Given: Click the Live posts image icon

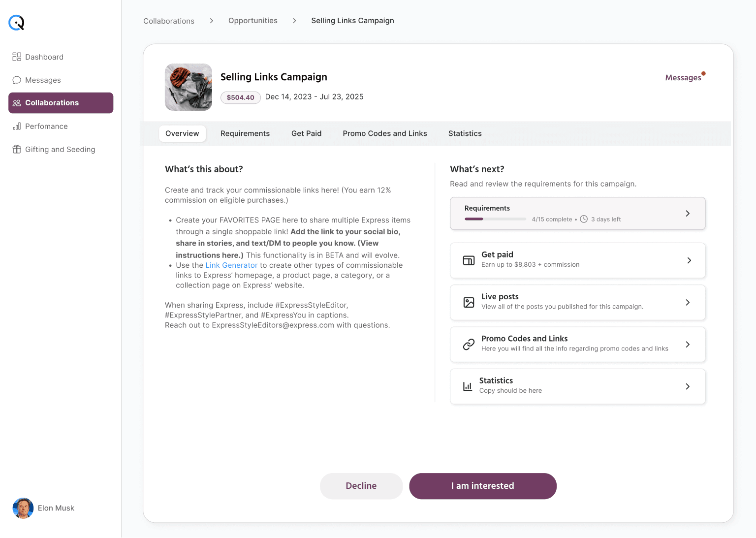Looking at the screenshot, I should pyautogui.click(x=469, y=302).
